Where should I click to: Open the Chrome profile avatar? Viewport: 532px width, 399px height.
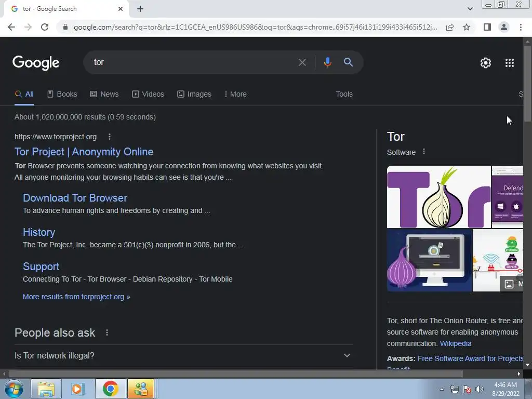[x=504, y=27]
